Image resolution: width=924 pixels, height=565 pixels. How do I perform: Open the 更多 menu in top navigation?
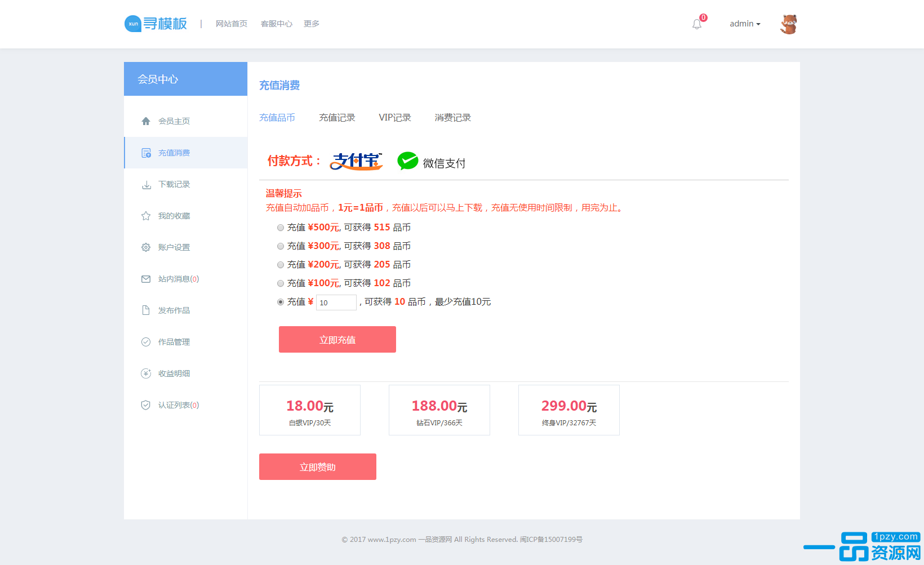click(x=312, y=24)
